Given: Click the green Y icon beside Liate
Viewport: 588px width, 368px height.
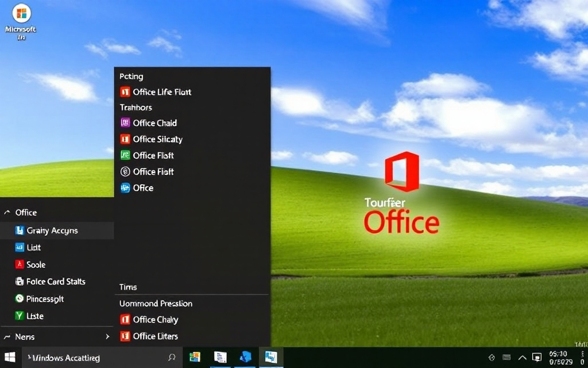Looking at the screenshot, I should coord(20,316).
